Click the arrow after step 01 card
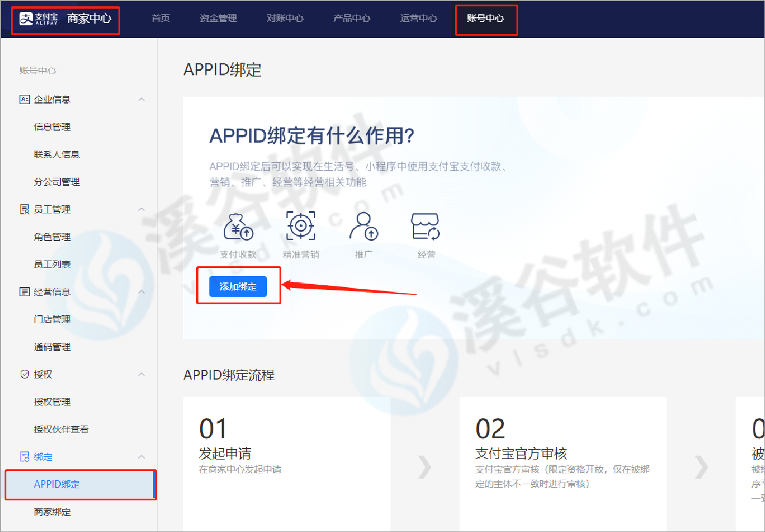Screen dimensions: 765x532 pyautogui.click(x=424, y=467)
